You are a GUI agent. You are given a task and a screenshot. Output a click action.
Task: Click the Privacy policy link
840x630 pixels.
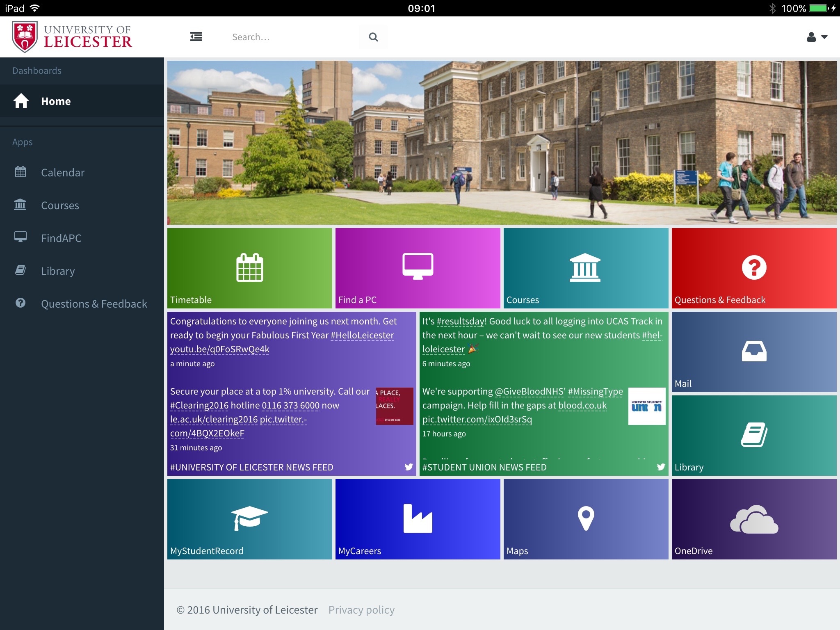pyautogui.click(x=361, y=610)
